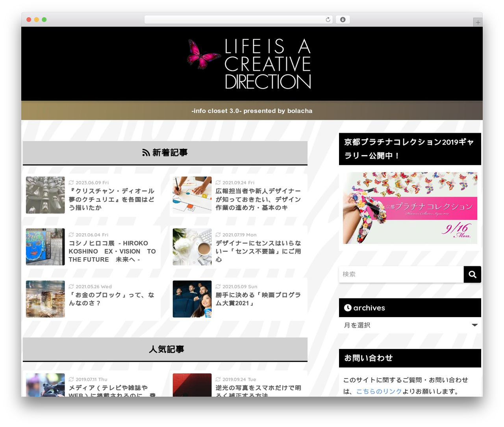This screenshot has width=504, height=427.
Task: Click the design work desk thumbnail
Action: [192, 195]
